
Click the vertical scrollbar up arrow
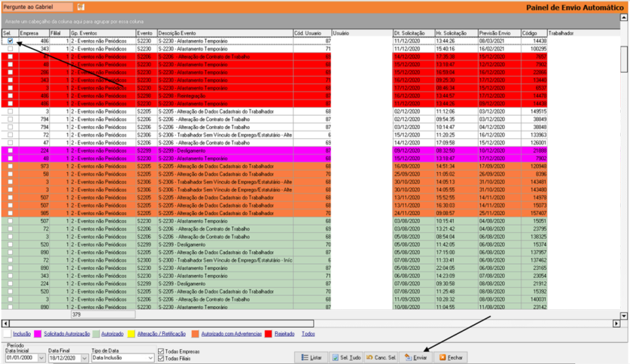tap(624, 17)
